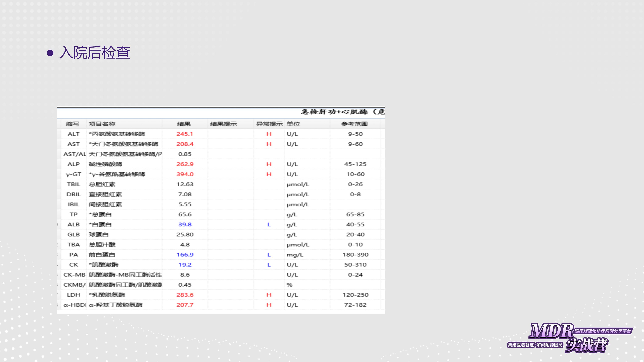Select the TBIL 总胆红素 row
The image size is (644, 362).
[102, 184]
